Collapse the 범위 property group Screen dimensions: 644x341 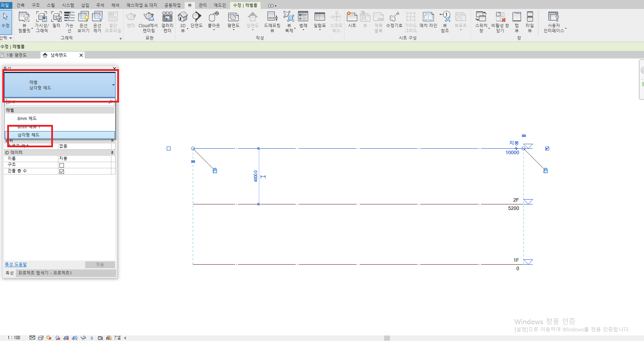(112, 140)
